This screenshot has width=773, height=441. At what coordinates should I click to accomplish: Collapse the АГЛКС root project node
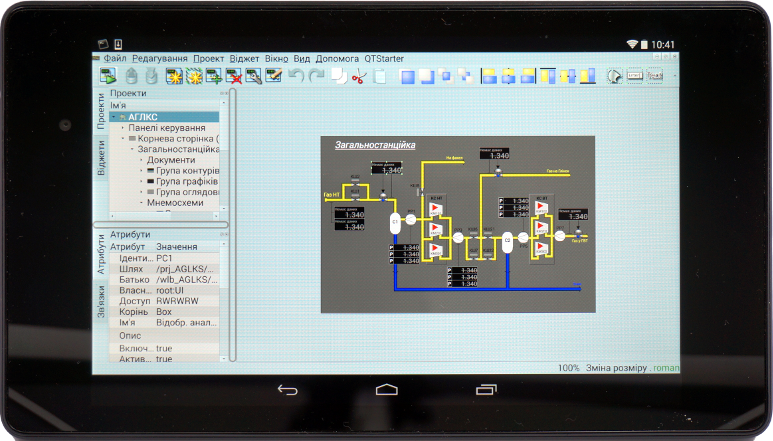tap(114, 117)
